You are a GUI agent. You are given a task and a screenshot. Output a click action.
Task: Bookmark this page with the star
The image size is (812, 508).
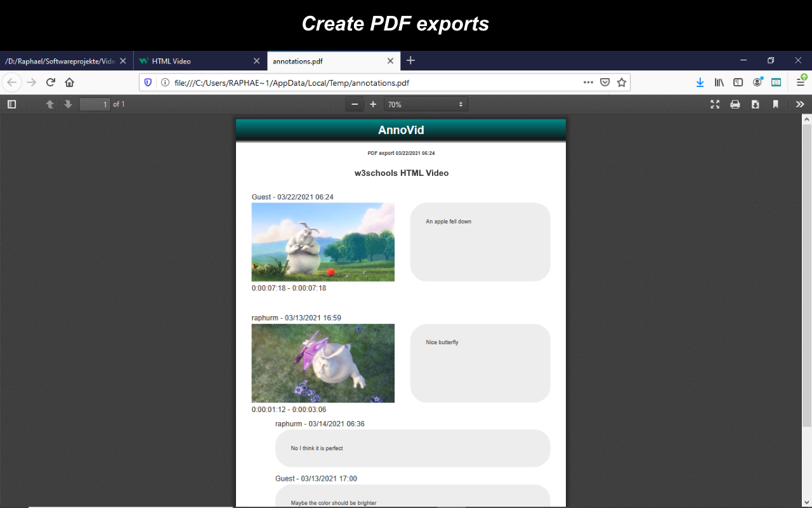click(622, 83)
